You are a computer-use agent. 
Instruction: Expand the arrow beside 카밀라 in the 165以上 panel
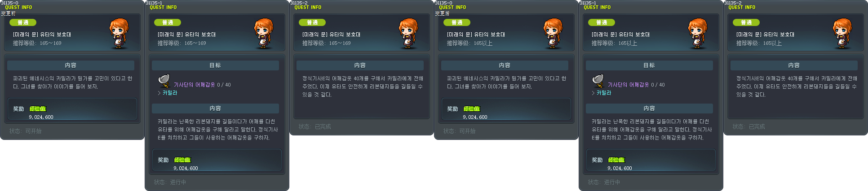[593, 93]
